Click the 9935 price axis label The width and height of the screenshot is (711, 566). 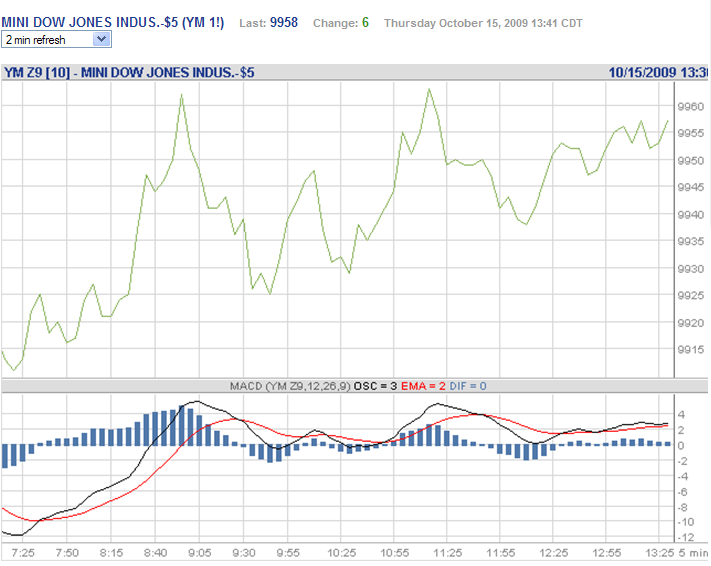coord(691,241)
